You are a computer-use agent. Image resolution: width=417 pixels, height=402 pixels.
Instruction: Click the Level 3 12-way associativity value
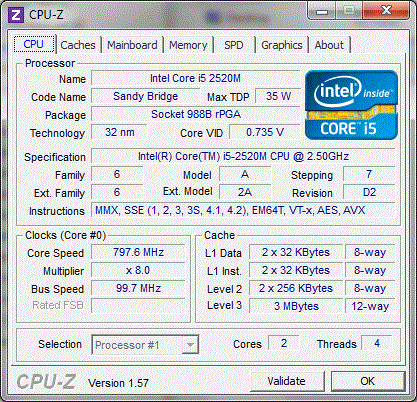pos(370,306)
